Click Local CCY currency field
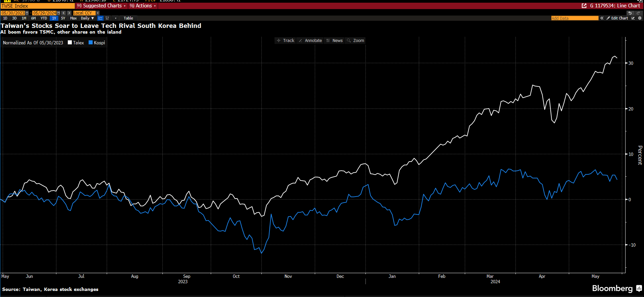Image resolution: width=644 pixels, height=297 pixels. (84, 13)
